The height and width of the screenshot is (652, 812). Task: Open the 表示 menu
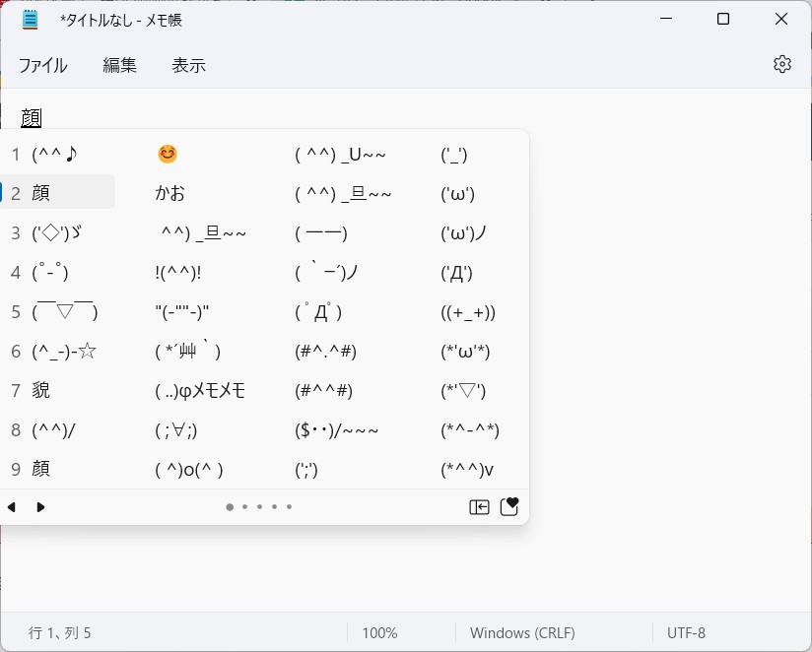[x=188, y=64]
